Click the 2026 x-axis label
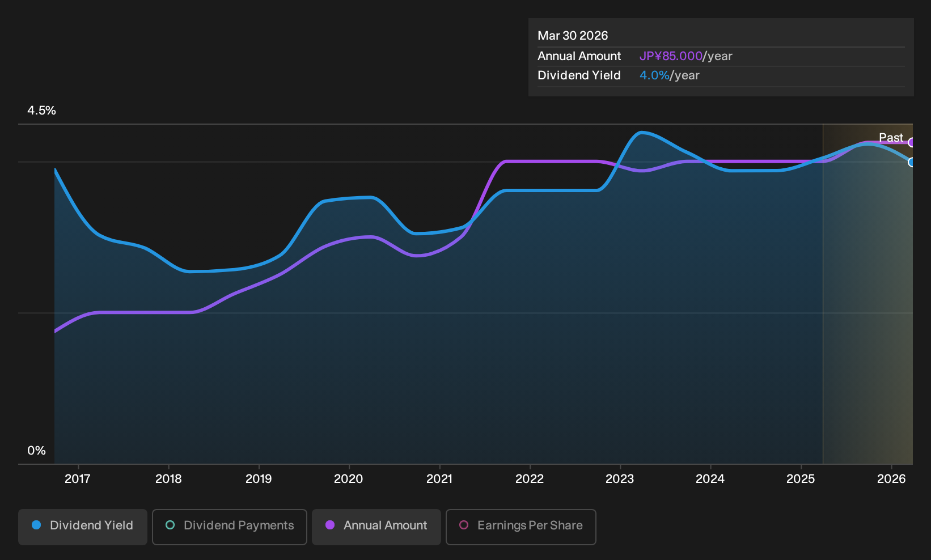Image resolution: width=931 pixels, height=560 pixels. (x=891, y=479)
